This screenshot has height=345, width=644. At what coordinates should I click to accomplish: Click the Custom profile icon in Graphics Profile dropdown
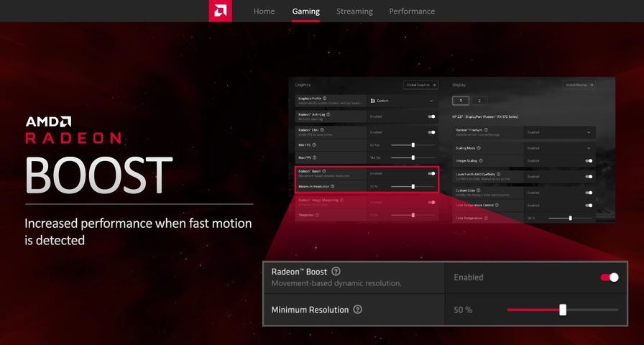pyautogui.click(x=372, y=101)
